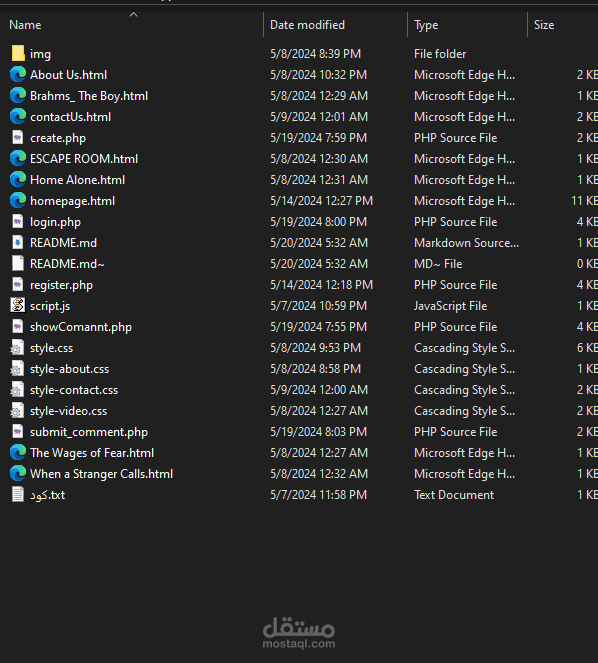This screenshot has width=598, height=663.
Task: Click the 11 KB size of homepage.html
Action: click(584, 201)
